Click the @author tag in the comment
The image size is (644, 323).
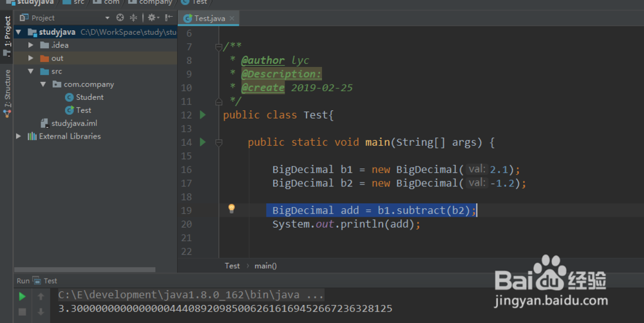click(x=263, y=61)
